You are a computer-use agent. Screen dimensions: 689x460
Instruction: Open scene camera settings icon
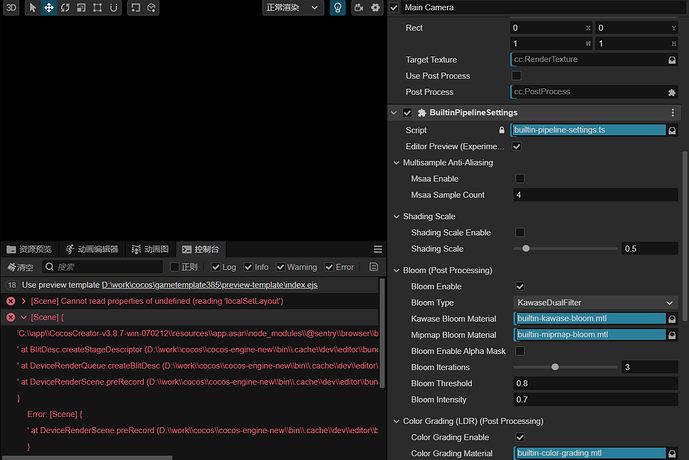pos(359,7)
